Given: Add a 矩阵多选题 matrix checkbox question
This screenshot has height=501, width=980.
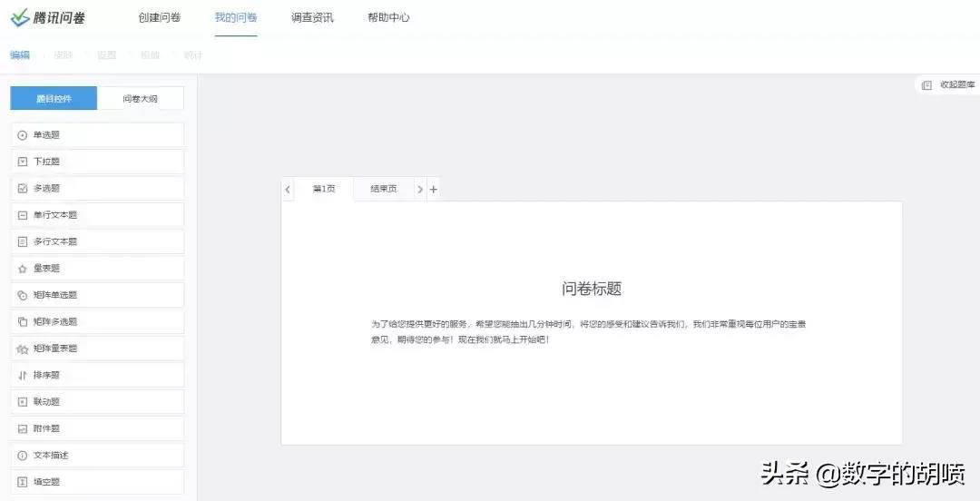Looking at the screenshot, I should click(97, 321).
